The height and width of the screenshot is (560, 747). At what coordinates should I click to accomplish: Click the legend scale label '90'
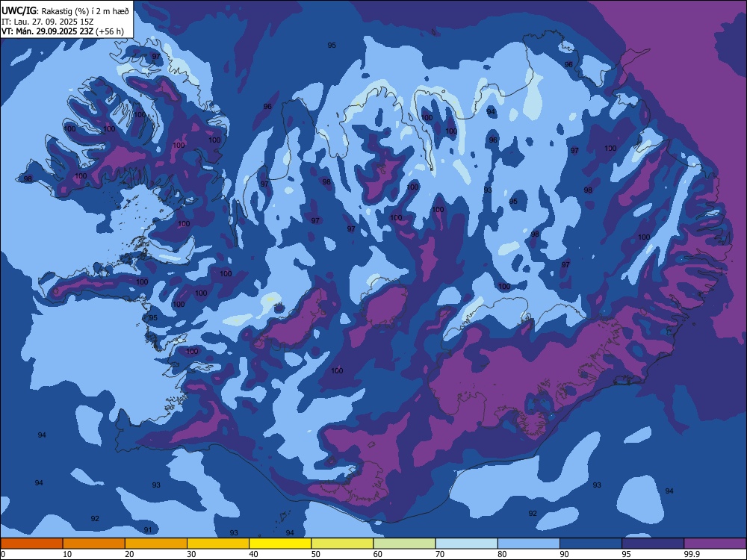click(x=564, y=554)
